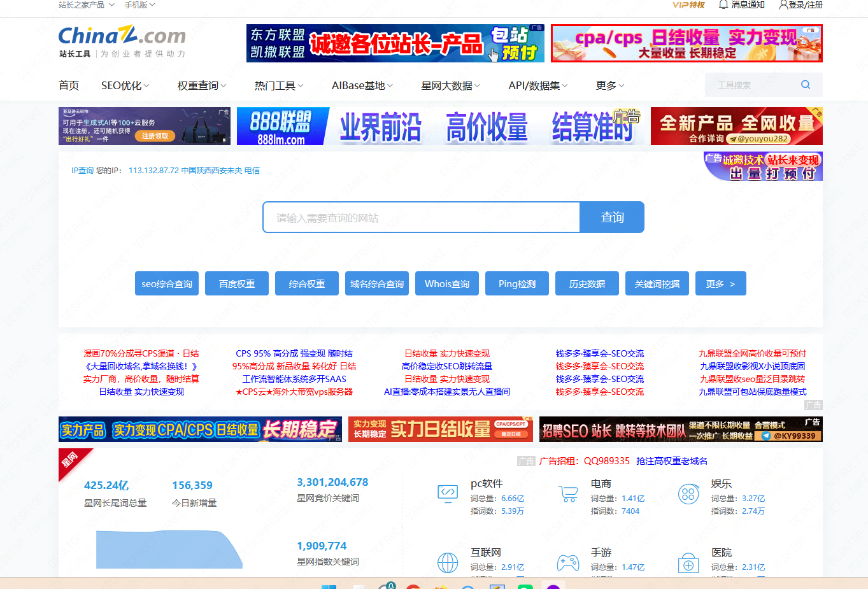Click the website query input field
The width and height of the screenshot is (868, 589).
421,218
